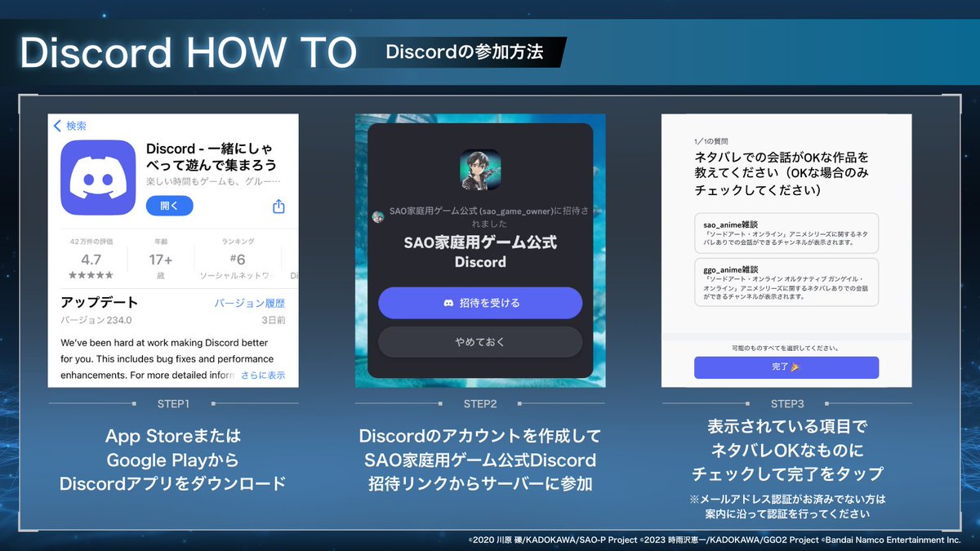Image resolution: width=980 pixels, height=551 pixels.
Task: Click the 4.7 rating score
Action: point(91,260)
